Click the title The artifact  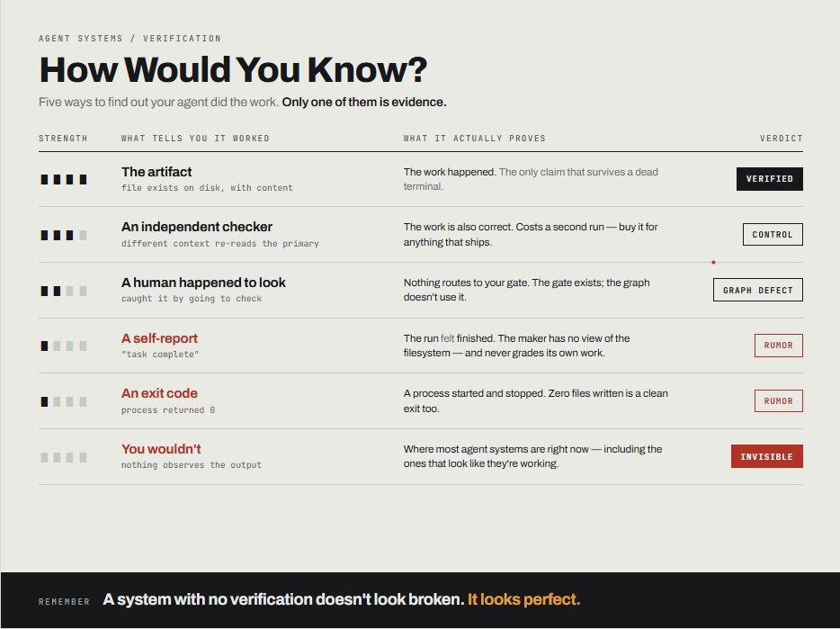tap(156, 172)
